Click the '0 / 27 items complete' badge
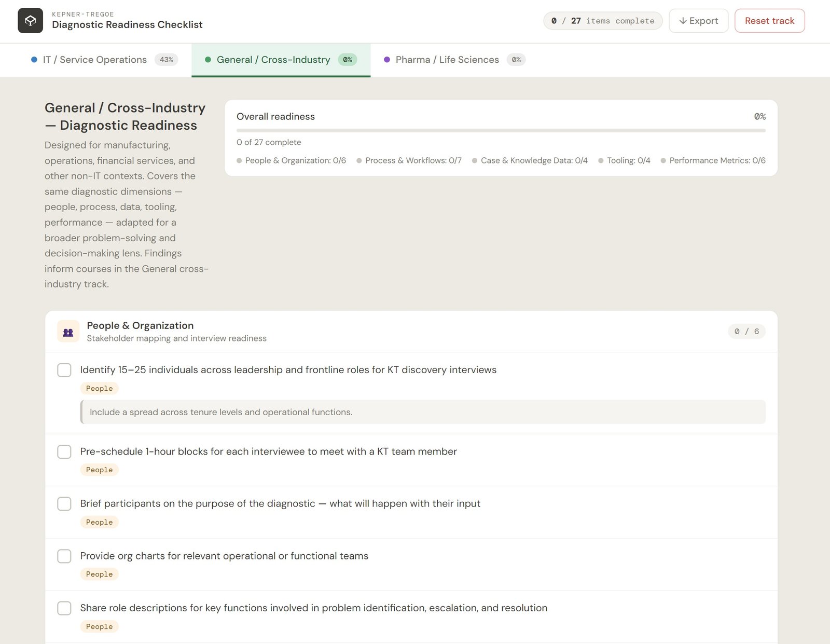 (603, 21)
